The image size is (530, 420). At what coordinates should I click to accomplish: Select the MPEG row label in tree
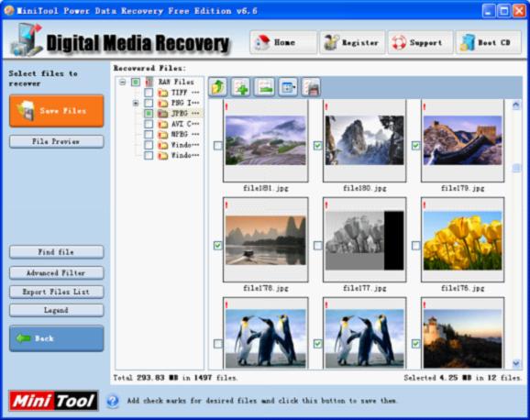tap(185, 135)
